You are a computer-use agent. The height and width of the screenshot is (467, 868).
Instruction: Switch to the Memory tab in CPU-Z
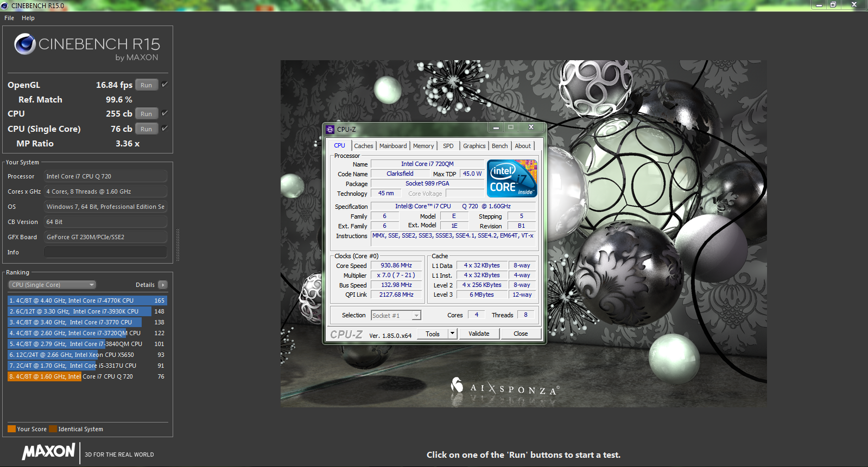coord(423,146)
